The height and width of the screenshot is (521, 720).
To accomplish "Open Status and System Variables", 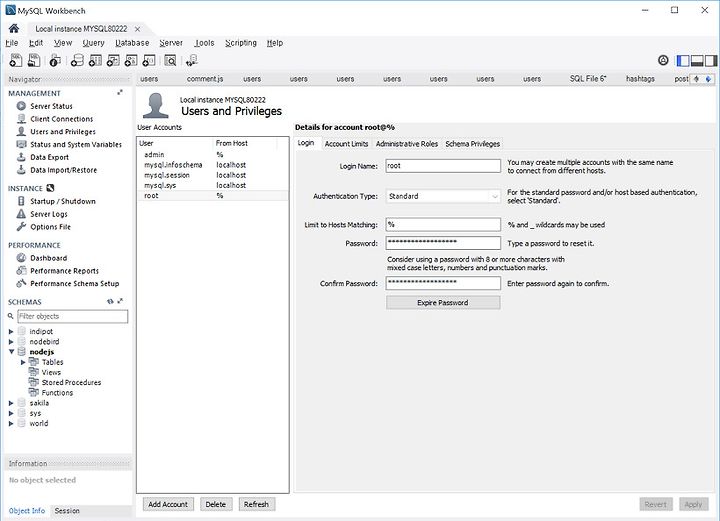I will (76, 145).
